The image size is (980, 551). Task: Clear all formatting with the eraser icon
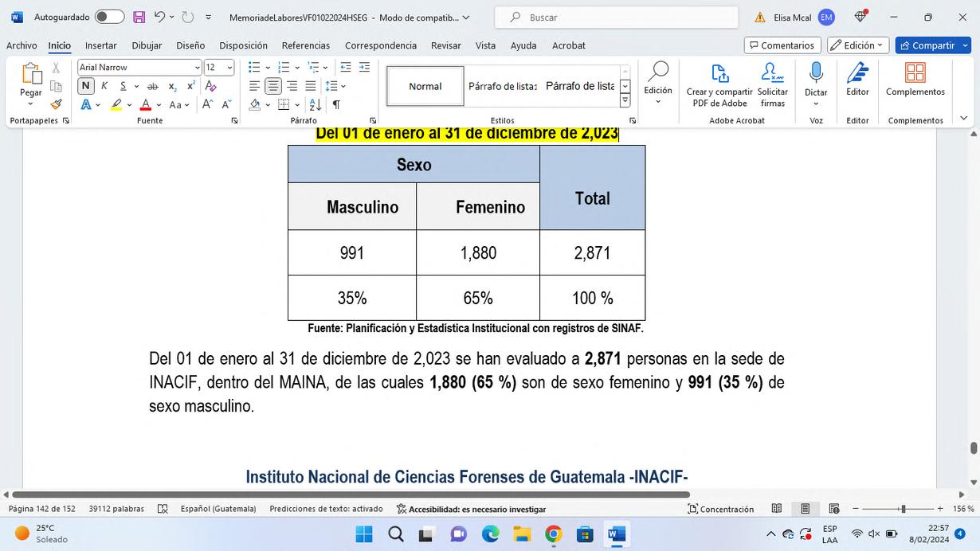click(211, 86)
